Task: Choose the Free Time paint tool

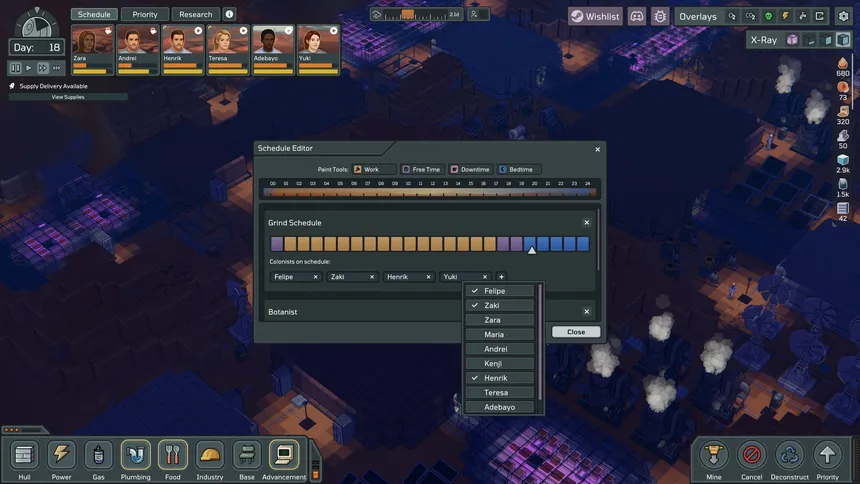Action: 421,170
